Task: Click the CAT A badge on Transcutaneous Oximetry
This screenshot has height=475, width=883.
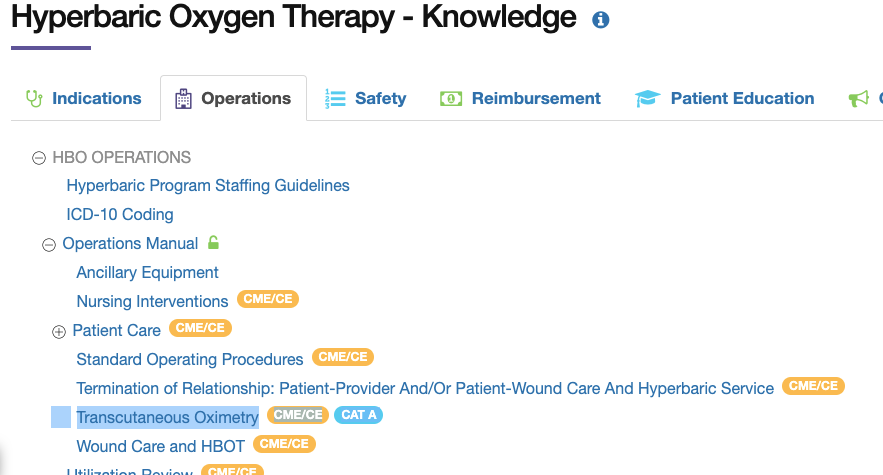Action: [x=359, y=415]
